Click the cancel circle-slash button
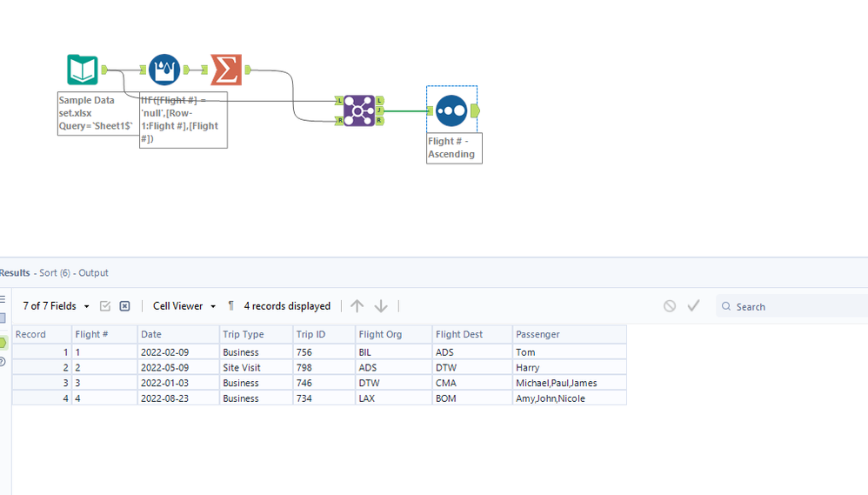868x495 pixels. tap(670, 305)
